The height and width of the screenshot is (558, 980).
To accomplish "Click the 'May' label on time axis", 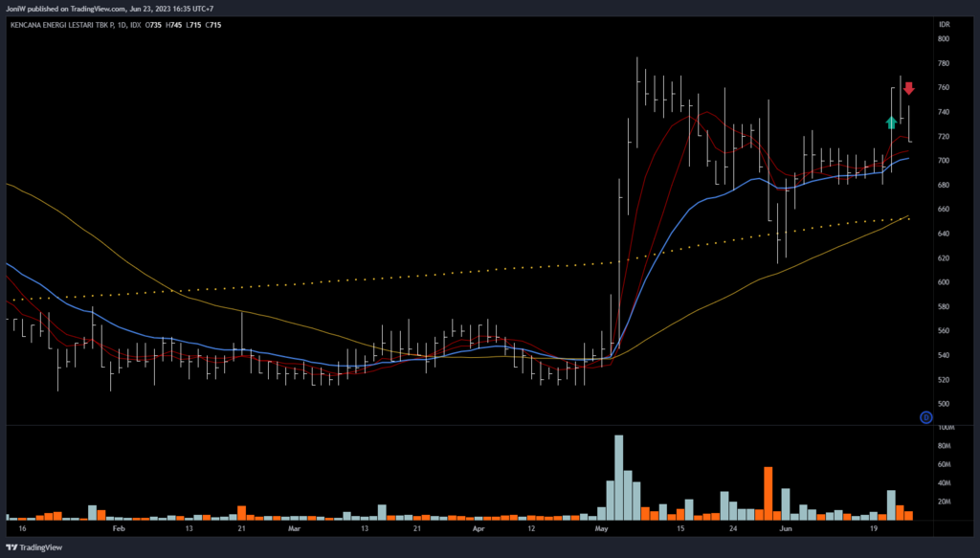I will (601, 527).
